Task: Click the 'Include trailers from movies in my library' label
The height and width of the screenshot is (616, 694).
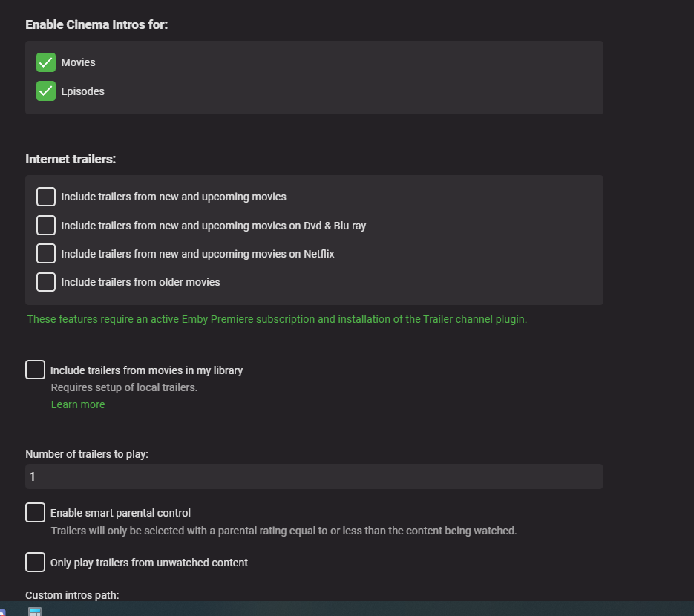Action: click(x=146, y=370)
